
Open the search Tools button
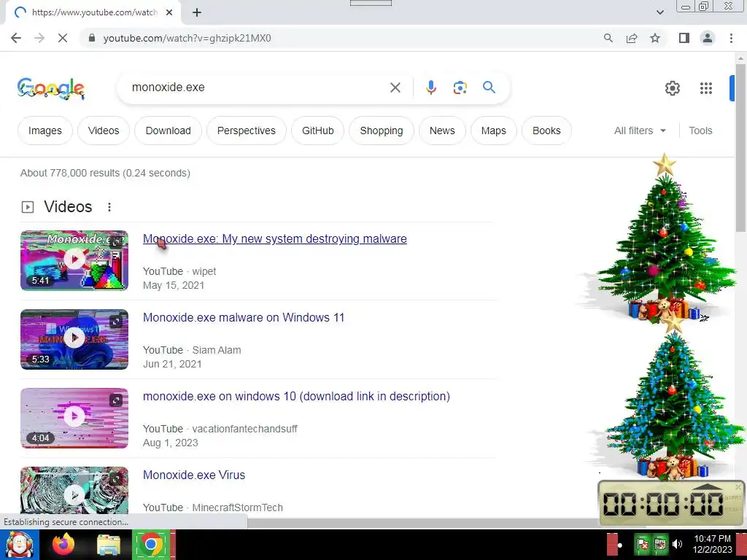pos(700,131)
